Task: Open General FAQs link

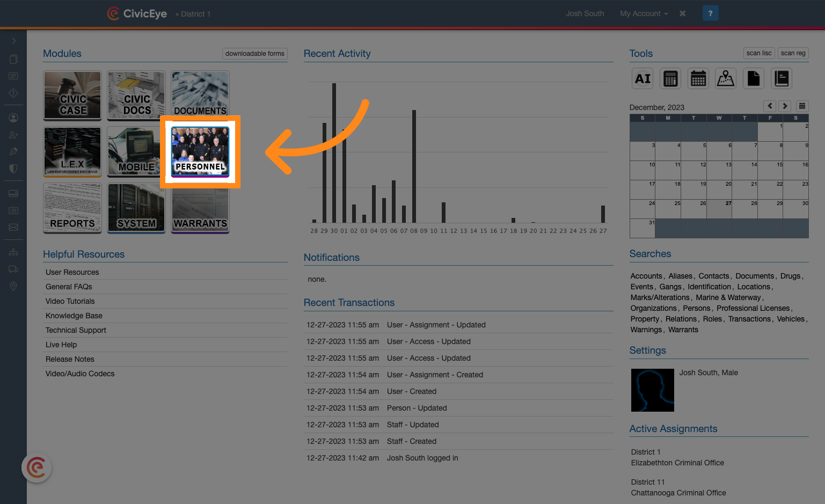Action: (x=69, y=287)
